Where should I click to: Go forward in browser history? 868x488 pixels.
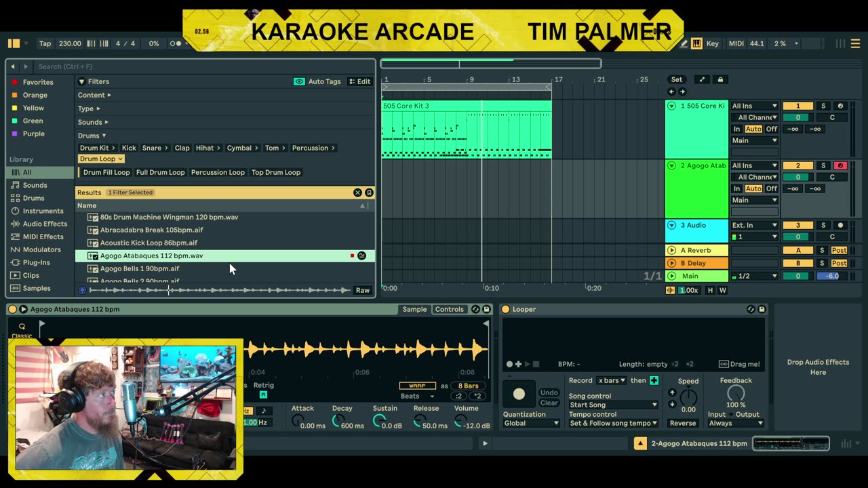click(x=26, y=66)
